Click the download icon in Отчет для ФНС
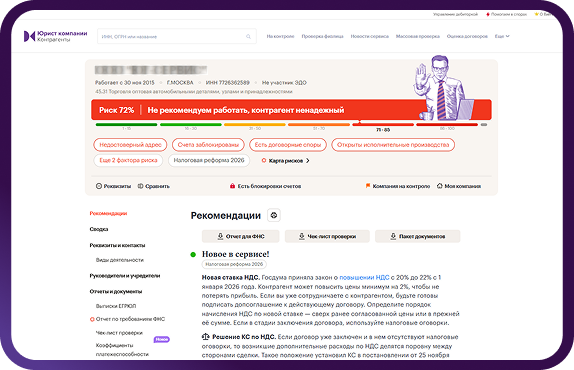This screenshot has height=370, width=574. point(220,236)
